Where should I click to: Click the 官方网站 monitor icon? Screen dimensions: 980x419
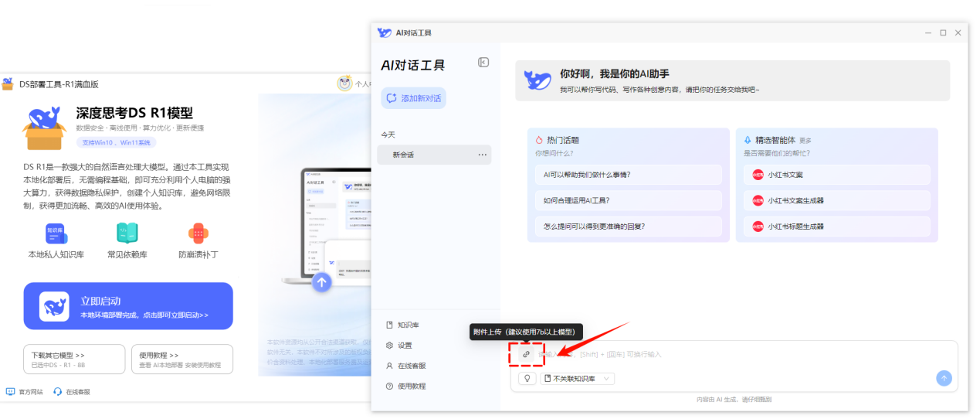coord(11,392)
